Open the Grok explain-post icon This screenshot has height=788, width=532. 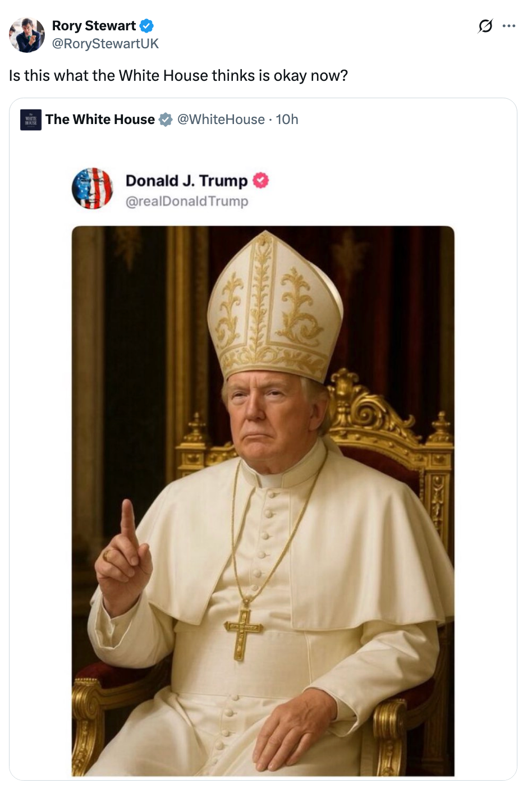[485, 26]
